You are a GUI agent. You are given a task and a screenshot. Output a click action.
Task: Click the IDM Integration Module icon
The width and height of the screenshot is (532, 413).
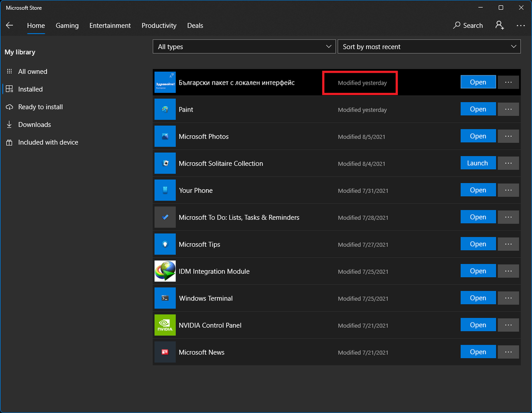(x=165, y=271)
